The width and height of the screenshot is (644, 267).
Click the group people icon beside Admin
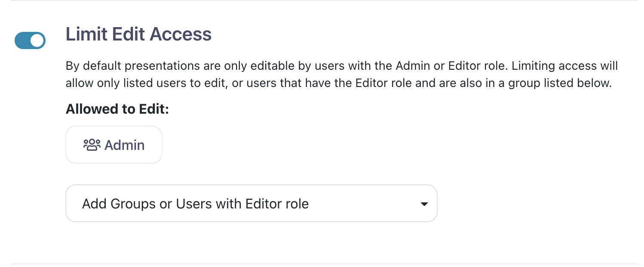click(91, 145)
